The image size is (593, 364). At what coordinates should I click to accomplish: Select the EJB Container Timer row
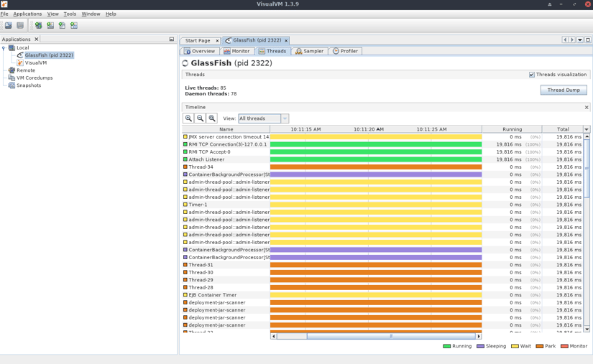[x=382, y=295]
